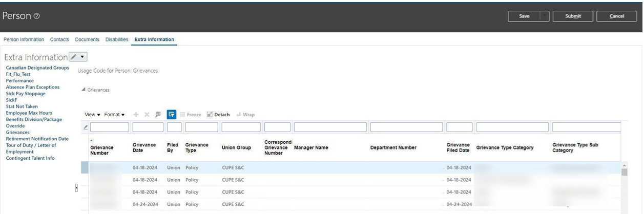Click the Save button
Image resolution: width=644 pixels, height=214 pixels.
[x=524, y=16]
